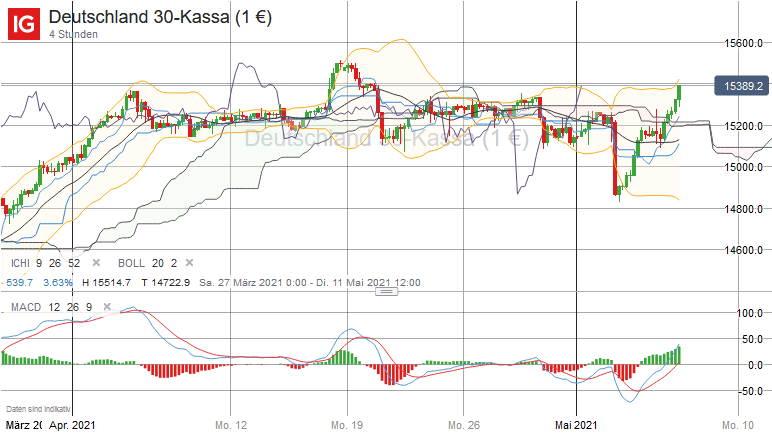Click the Daten sind indikativ notice
772x434 pixels.
coord(38,409)
